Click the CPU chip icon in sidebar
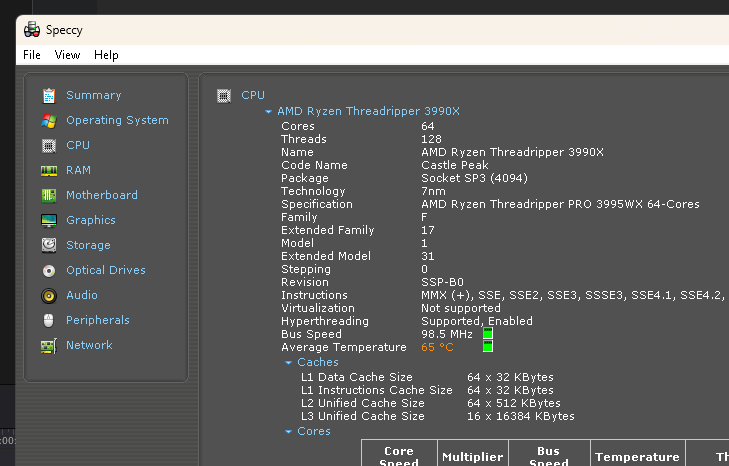This screenshot has height=466, width=729. pyautogui.click(x=49, y=146)
